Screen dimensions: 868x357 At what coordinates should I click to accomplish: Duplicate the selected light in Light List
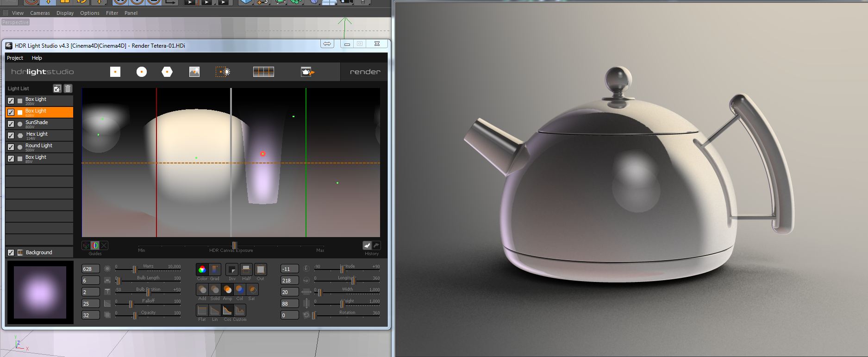coord(57,88)
